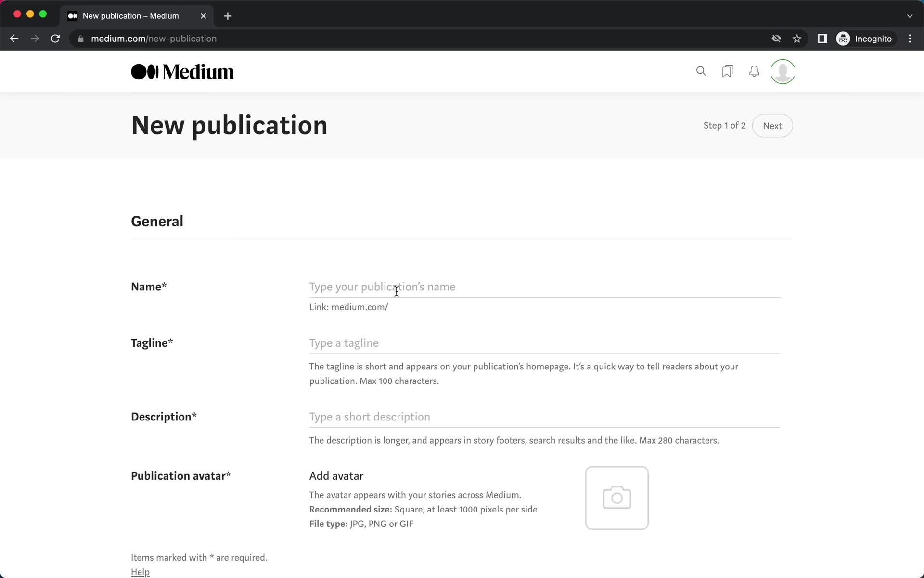924x578 pixels.
Task: Check notifications bell icon
Action: [x=755, y=71]
